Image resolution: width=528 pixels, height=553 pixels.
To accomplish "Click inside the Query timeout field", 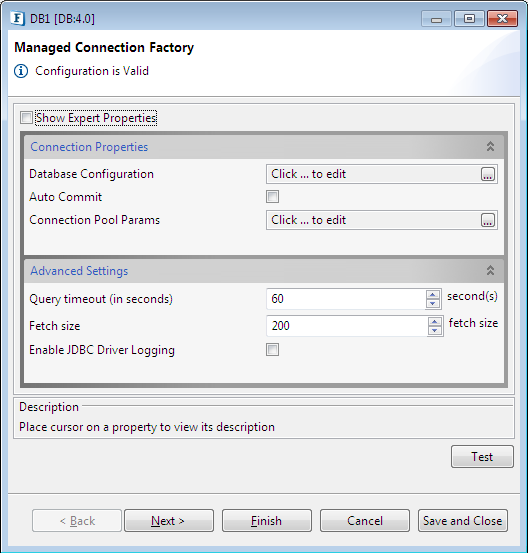I will (x=346, y=299).
